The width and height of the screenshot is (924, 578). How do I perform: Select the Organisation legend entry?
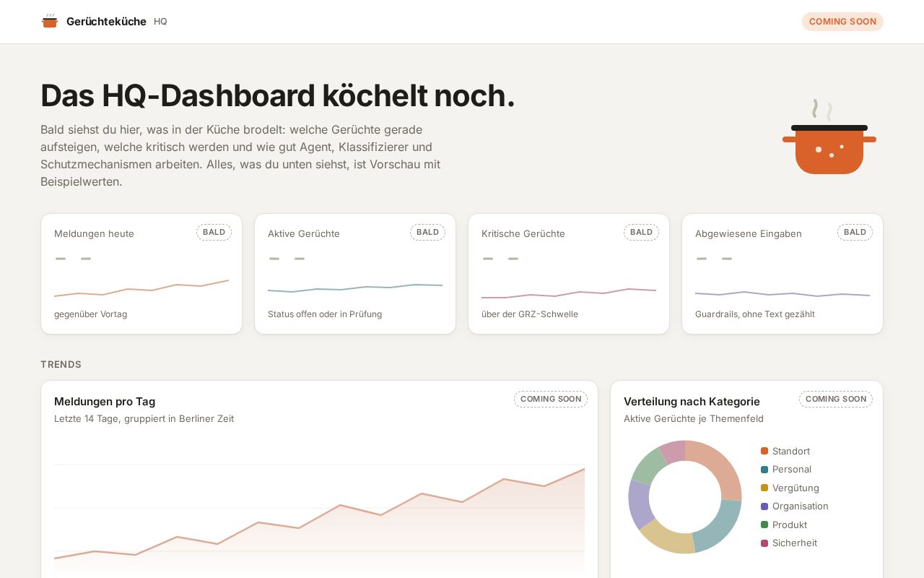(795, 506)
